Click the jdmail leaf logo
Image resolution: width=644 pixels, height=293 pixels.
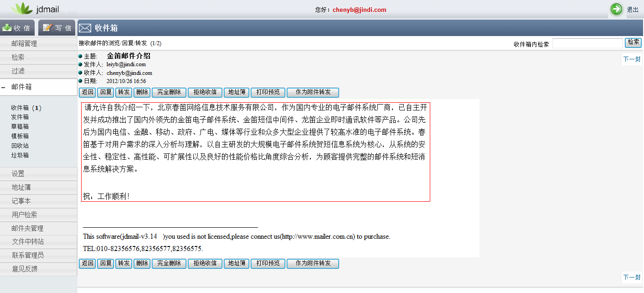[x=21, y=8]
